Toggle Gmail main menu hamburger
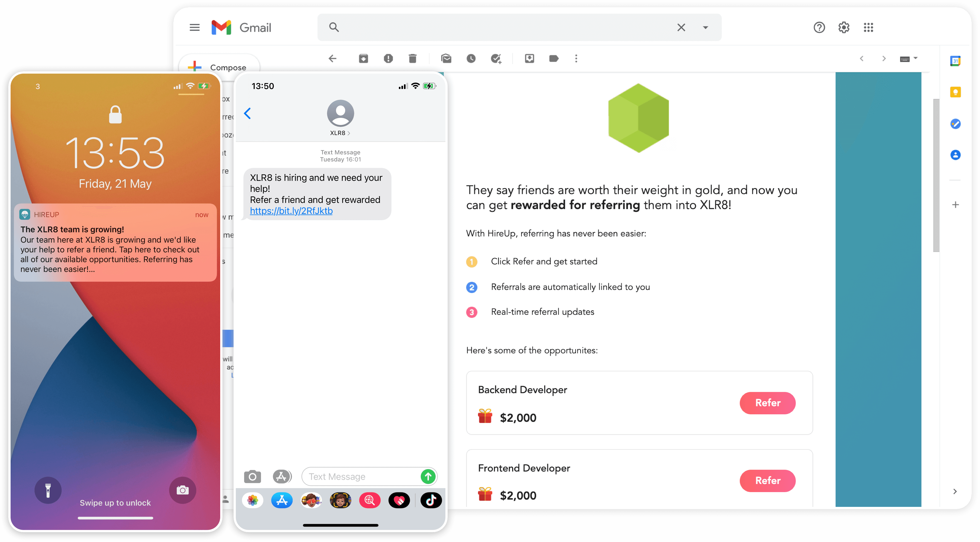Image resolution: width=980 pixels, height=542 pixels. point(194,27)
